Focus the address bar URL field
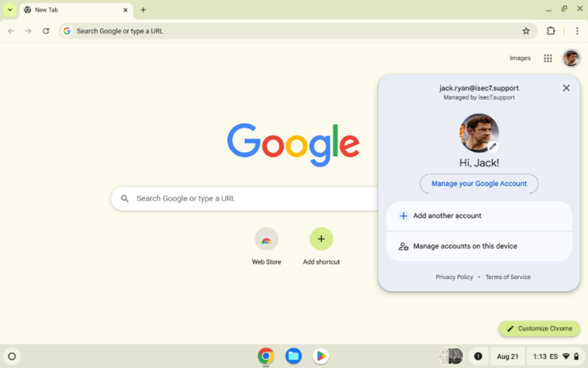This screenshot has height=368, width=588. point(298,31)
